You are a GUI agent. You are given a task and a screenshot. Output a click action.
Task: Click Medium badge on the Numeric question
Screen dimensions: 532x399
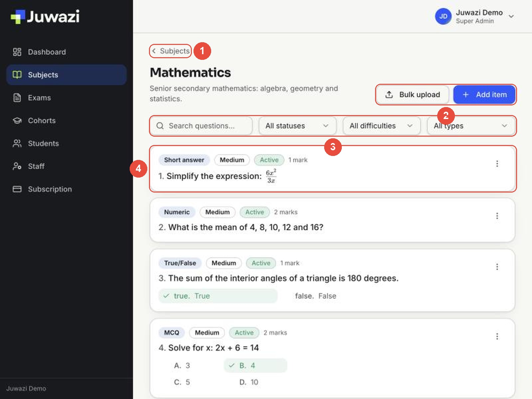217,212
